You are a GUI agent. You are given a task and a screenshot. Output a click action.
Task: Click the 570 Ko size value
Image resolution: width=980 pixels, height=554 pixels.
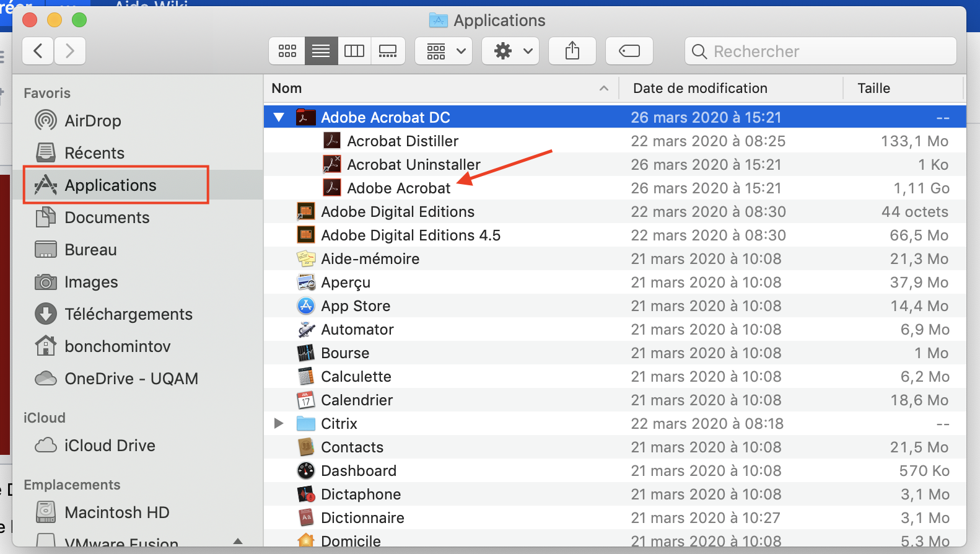tap(924, 470)
